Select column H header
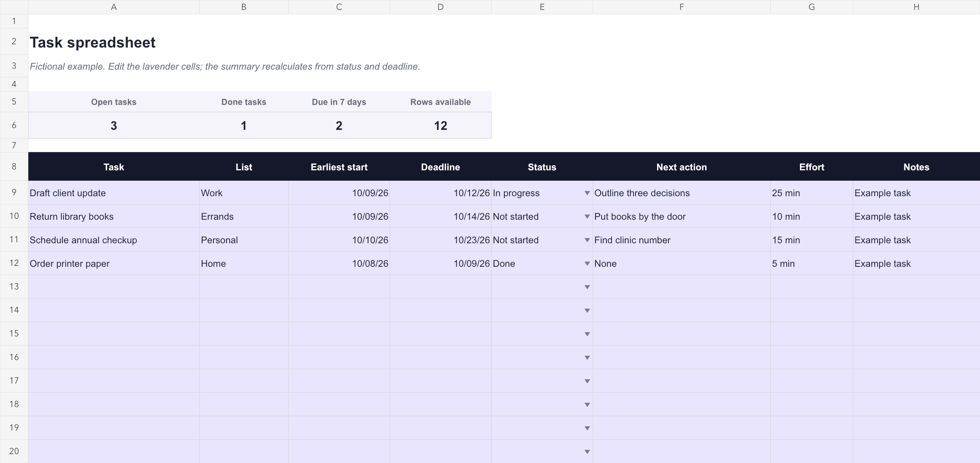This screenshot has height=463, width=980. (x=917, y=7)
